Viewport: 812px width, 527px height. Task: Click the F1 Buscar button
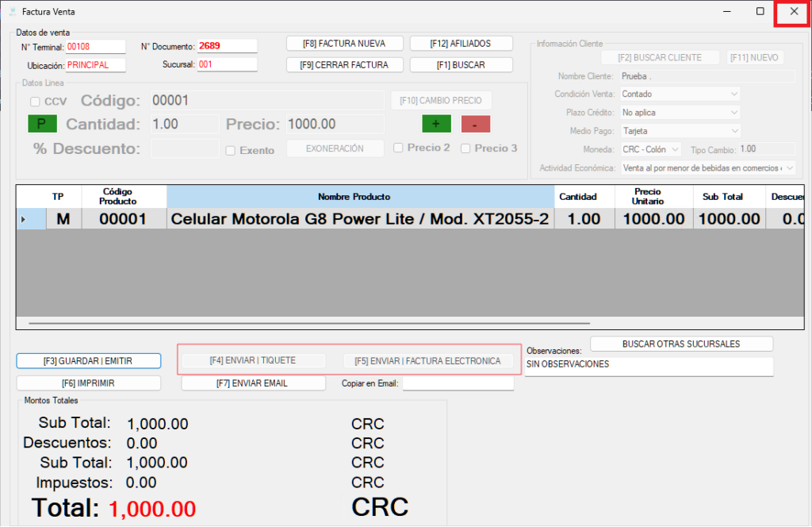coord(461,64)
